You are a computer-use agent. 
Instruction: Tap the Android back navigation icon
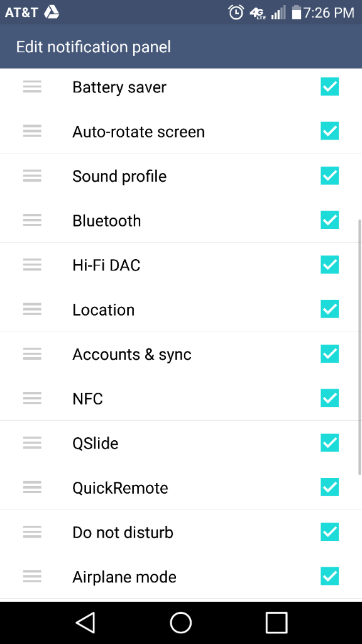tap(85, 623)
